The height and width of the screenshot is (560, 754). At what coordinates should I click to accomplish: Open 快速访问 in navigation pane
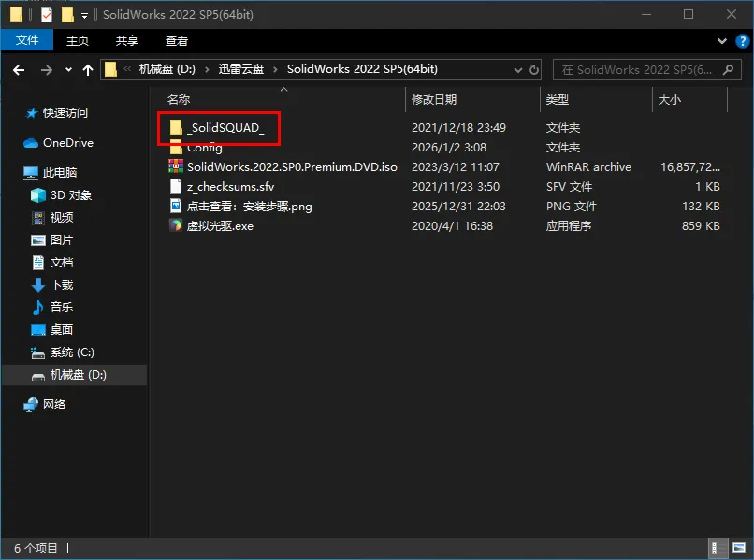tap(65, 113)
